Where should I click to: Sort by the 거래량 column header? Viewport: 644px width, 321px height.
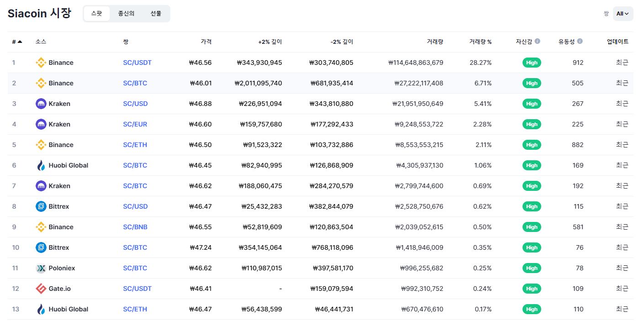pyautogui.click(x=435, y=42)
